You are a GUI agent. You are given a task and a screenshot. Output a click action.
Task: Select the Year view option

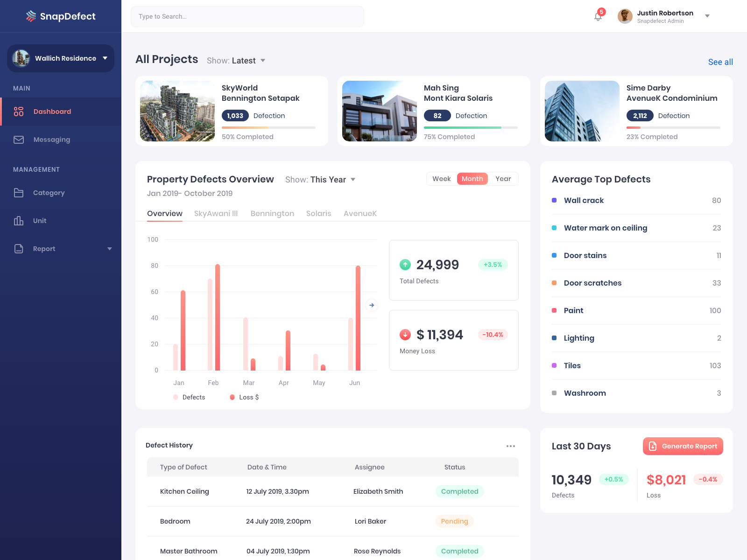coord(503,179)
